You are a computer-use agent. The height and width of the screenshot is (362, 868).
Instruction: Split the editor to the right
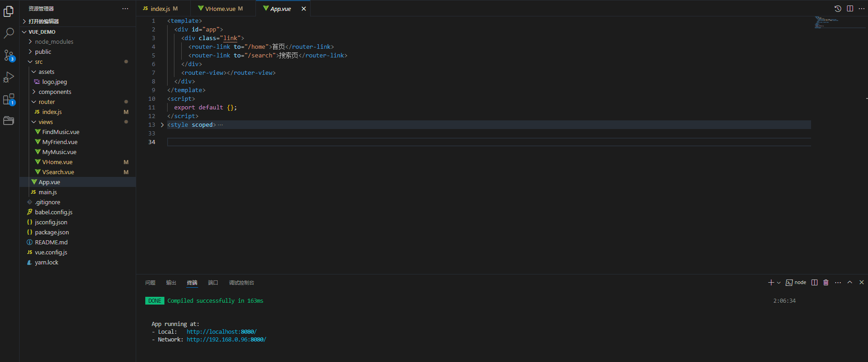pyautogui.click(x=850, y=9)
